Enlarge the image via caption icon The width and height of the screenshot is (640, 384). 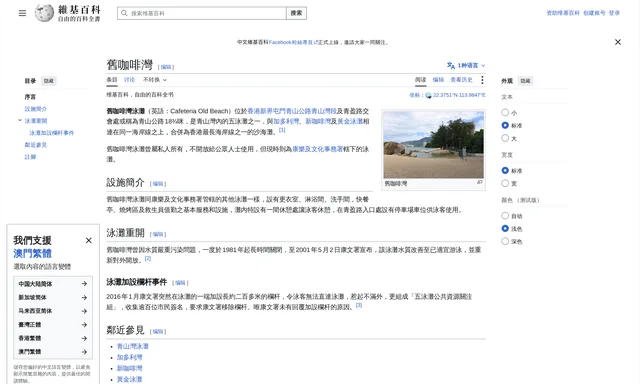[480, 182]
